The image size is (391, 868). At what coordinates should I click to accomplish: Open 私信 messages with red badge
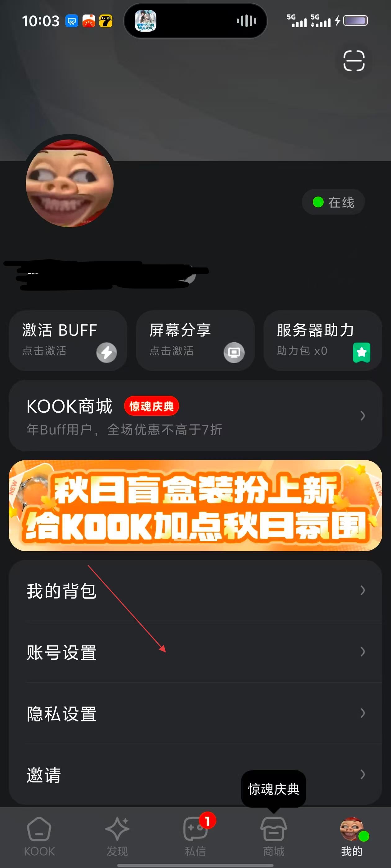[x=196, y=836]
